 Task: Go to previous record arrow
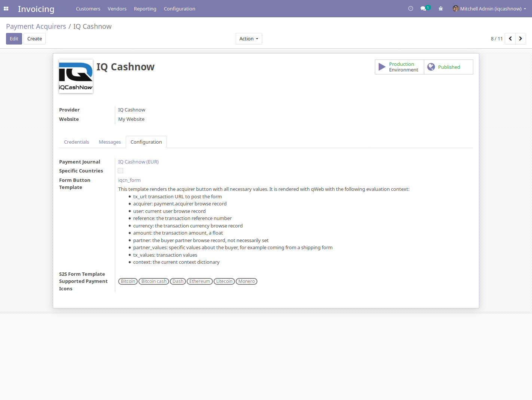(x=510, y=39)
